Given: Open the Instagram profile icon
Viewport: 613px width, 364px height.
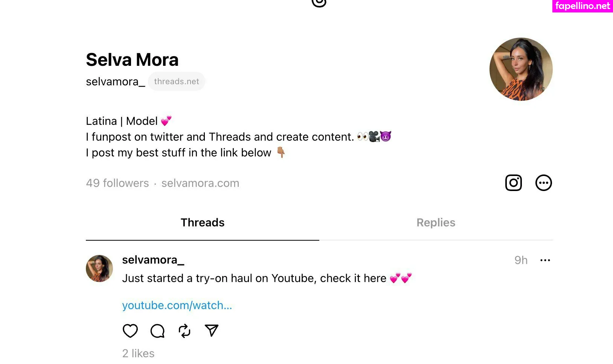Looking at the screenshot, I should click(513, 183).
